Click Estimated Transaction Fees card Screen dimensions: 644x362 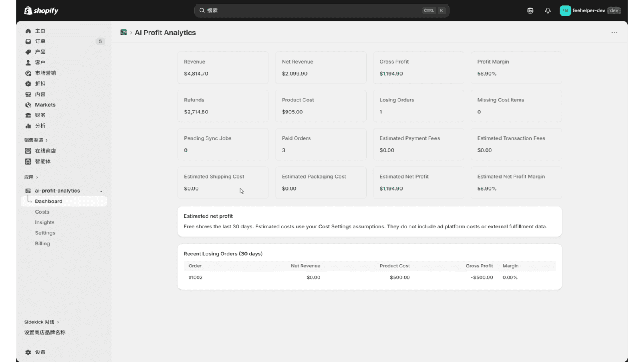pos(516,144)
